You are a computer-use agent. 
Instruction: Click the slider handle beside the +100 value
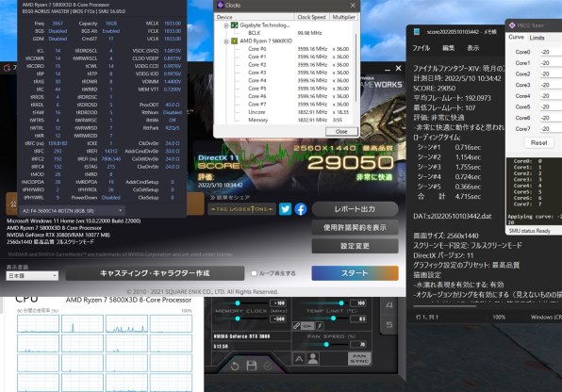click(x=238, y=302)
